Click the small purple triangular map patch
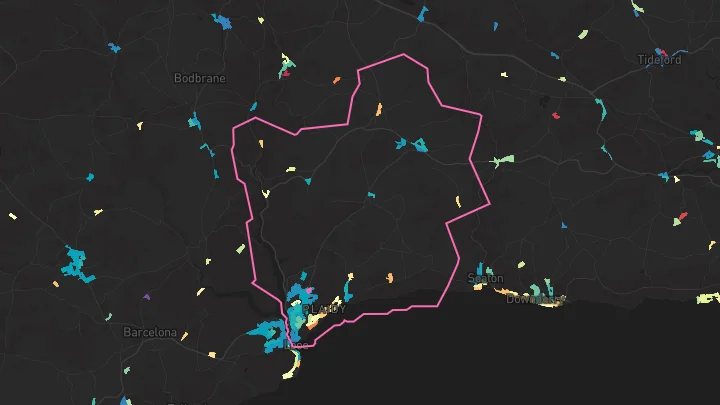 (146, 298)
